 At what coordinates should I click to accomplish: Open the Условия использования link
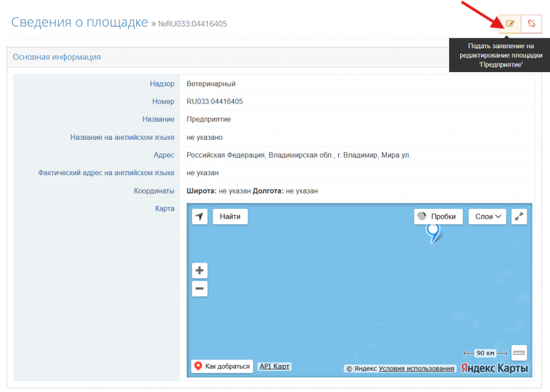pos(417,369)
